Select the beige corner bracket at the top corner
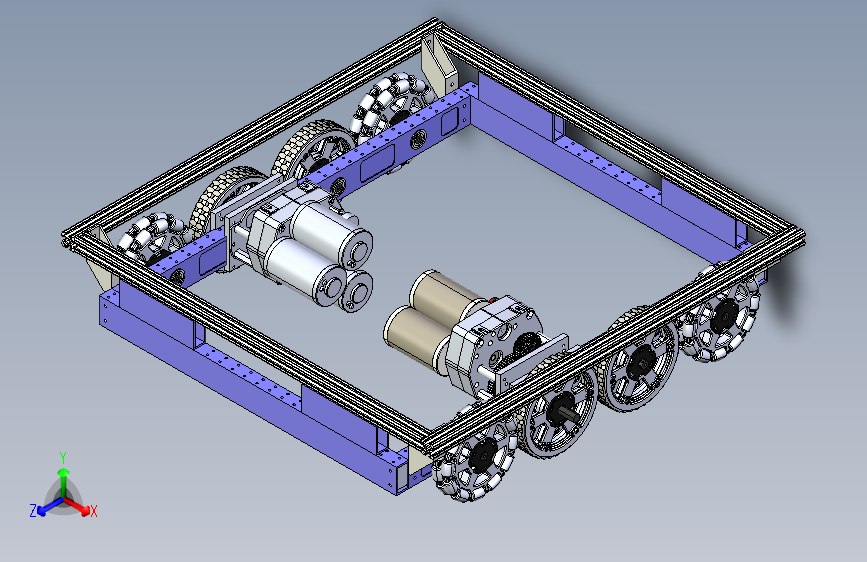Viewport: 867px width, 562px height. (x=439, y=64)
